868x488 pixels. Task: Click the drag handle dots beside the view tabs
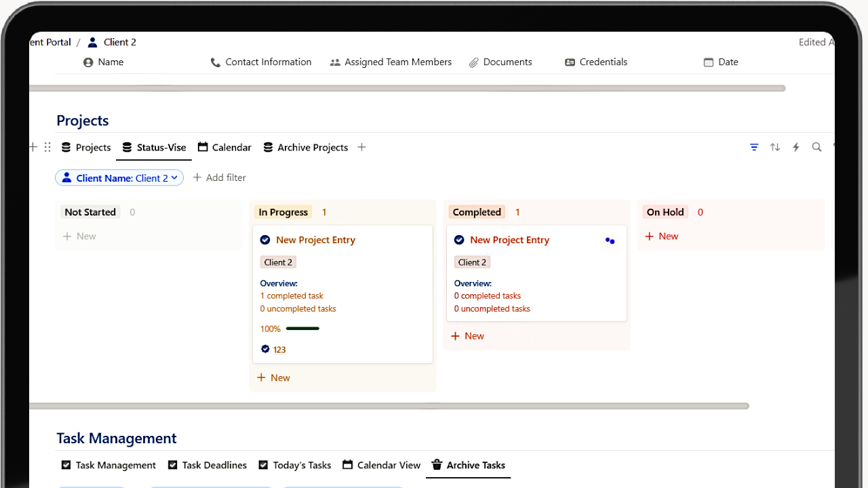pyautogui.click(x=47, y=147)
